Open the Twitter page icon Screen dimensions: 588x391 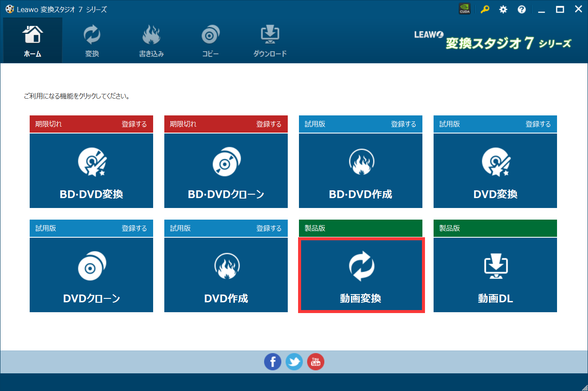tap(294, 362)
